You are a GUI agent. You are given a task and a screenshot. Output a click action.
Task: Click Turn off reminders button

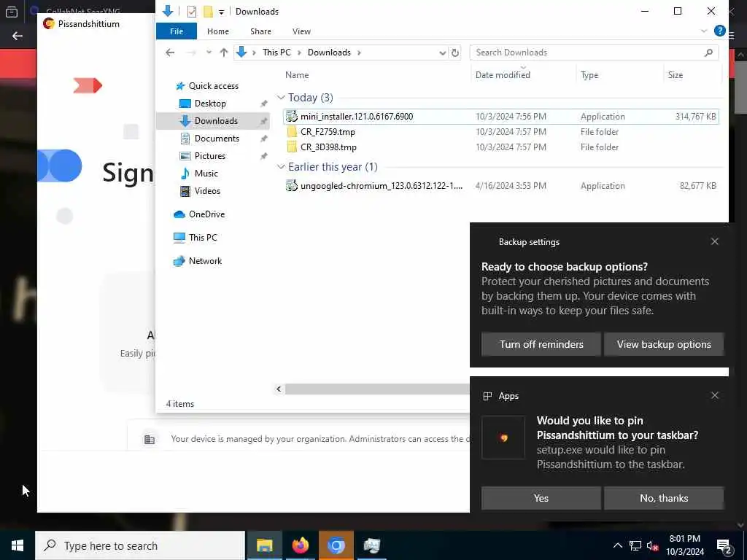pos(541,344)
